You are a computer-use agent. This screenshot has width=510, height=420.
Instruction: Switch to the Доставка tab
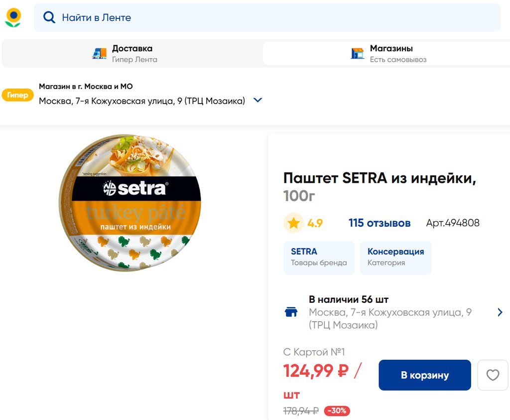tap(132, 53)
